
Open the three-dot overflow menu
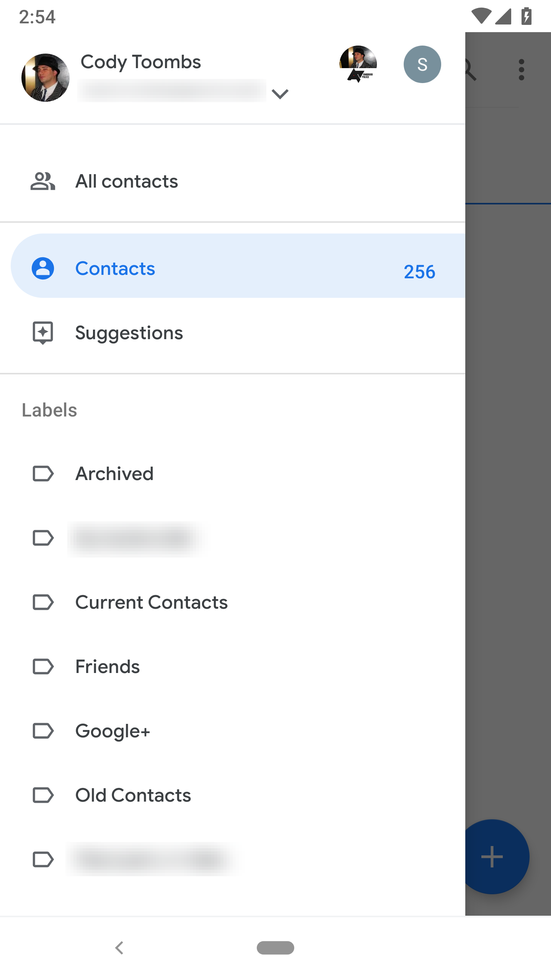pos(522,69)
